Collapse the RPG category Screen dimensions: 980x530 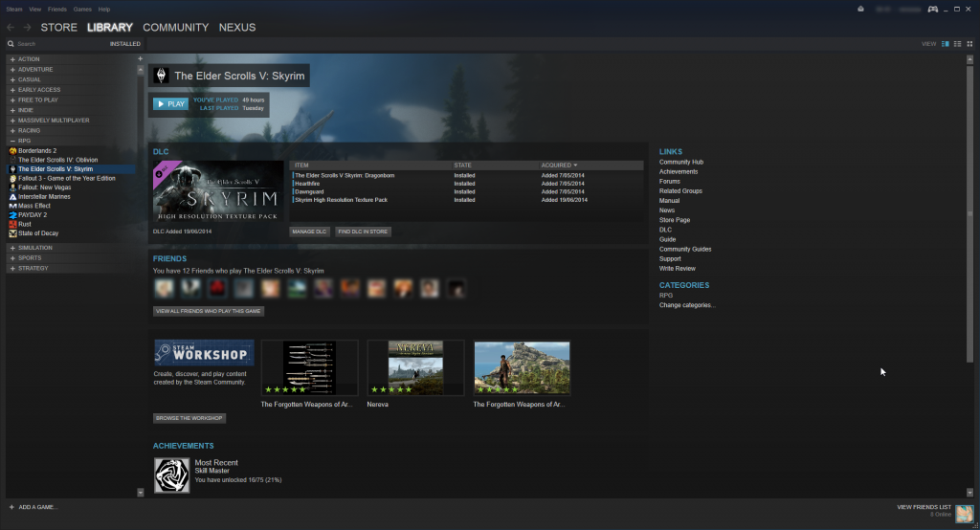point(12,141)
